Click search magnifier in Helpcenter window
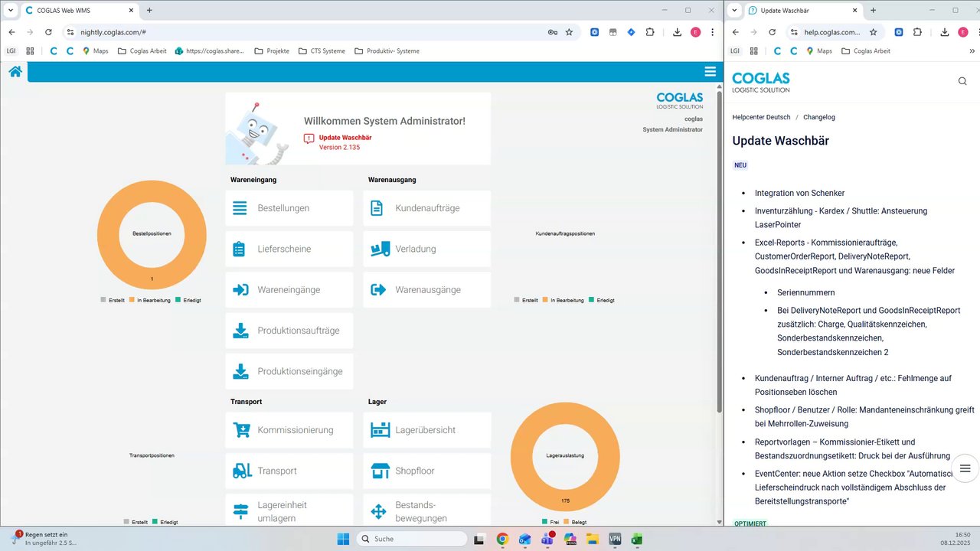The height and width of the screenshot is (551, 980). tap(962, 81)
